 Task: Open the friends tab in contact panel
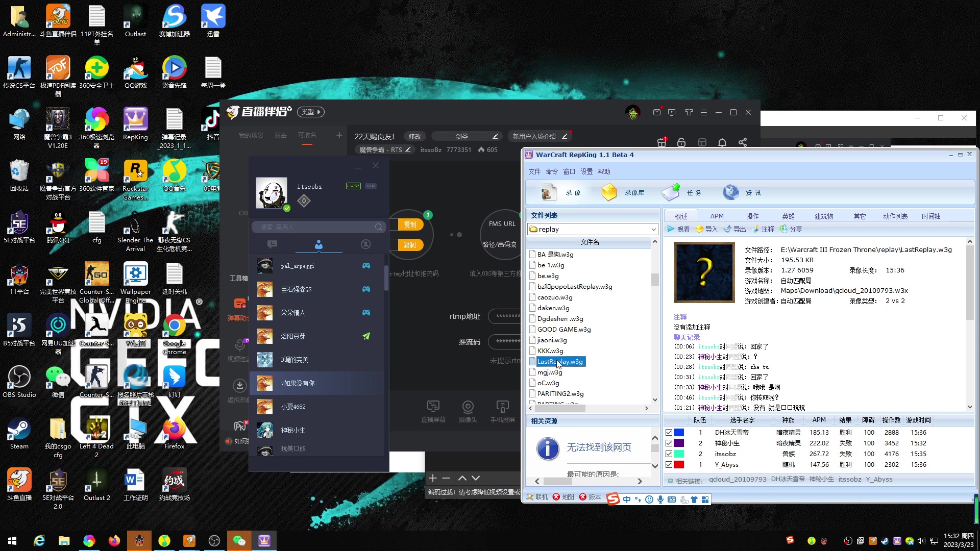point(318,244)
